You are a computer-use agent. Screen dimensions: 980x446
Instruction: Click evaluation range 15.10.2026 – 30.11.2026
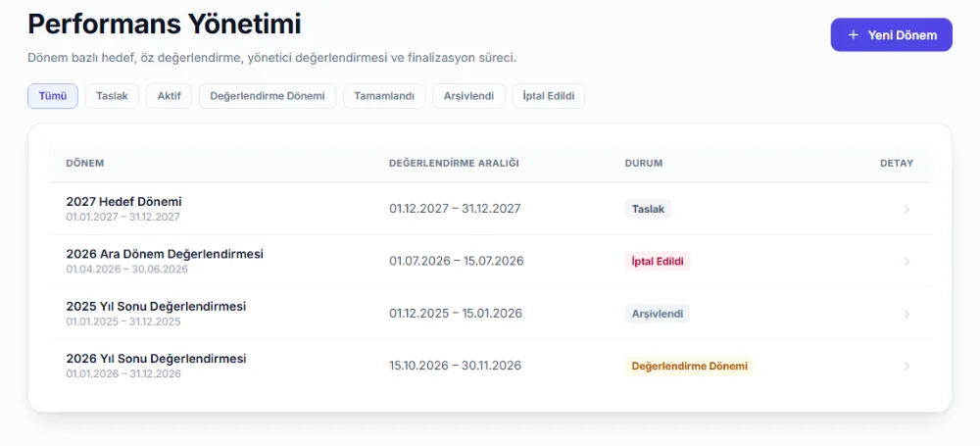click(x=455, y=366)
